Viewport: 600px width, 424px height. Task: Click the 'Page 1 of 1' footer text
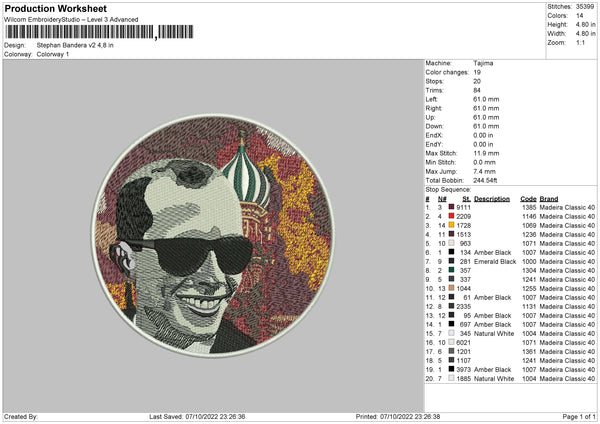579,416
